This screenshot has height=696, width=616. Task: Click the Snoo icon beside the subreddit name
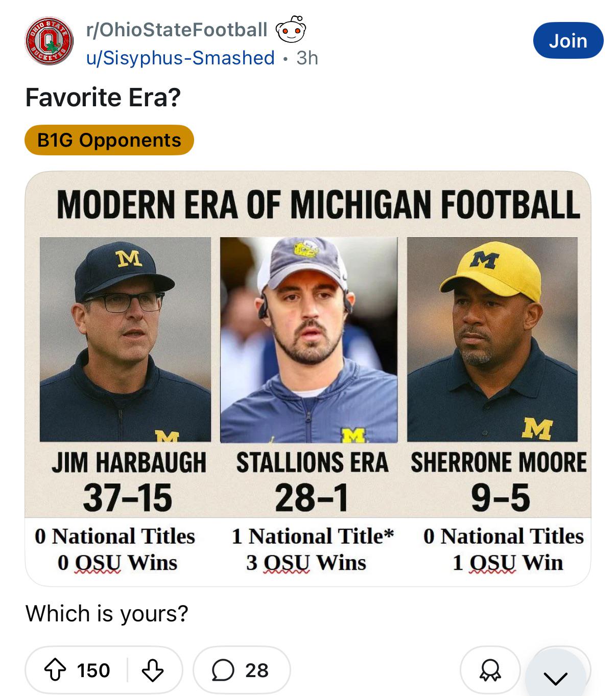coord(291,30)
